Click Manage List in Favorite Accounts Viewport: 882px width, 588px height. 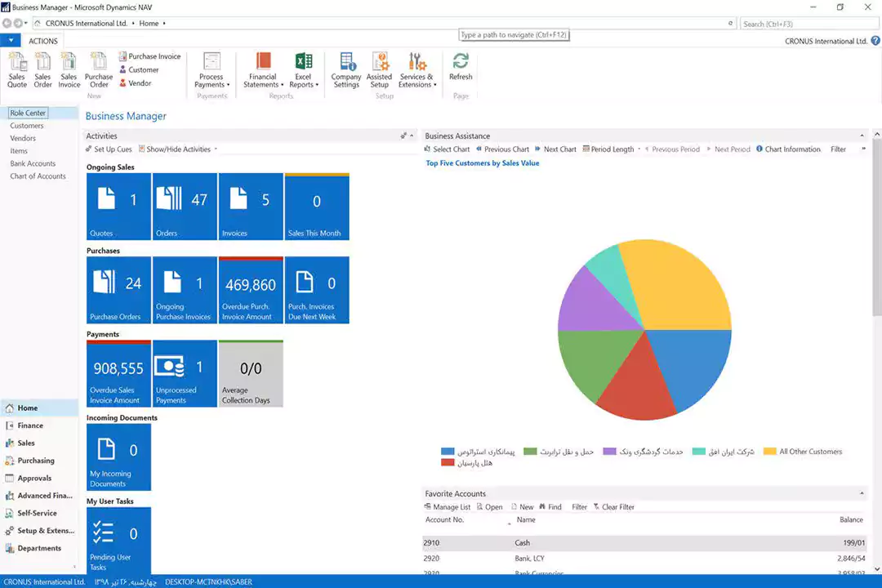tap(448, 507)
